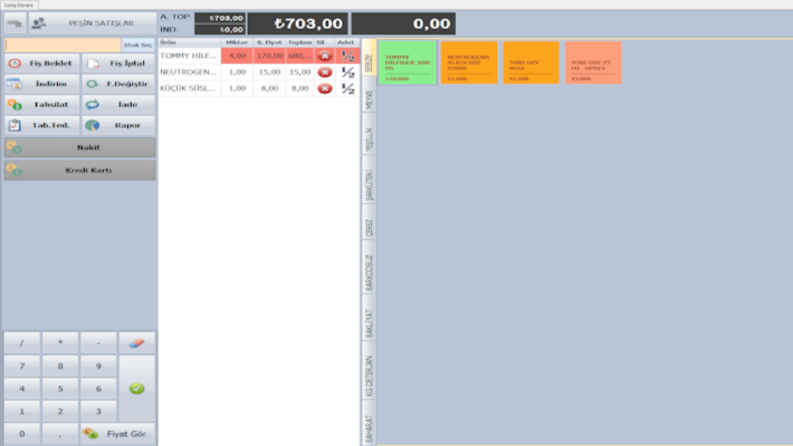Tap numpad key 8
Screen dimensions: 793x446
click(60, 366)
